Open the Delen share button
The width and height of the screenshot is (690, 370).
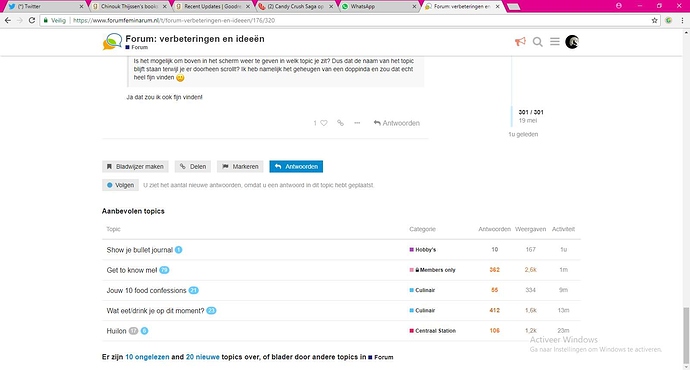pyautogui.click(x=193, y=167)
